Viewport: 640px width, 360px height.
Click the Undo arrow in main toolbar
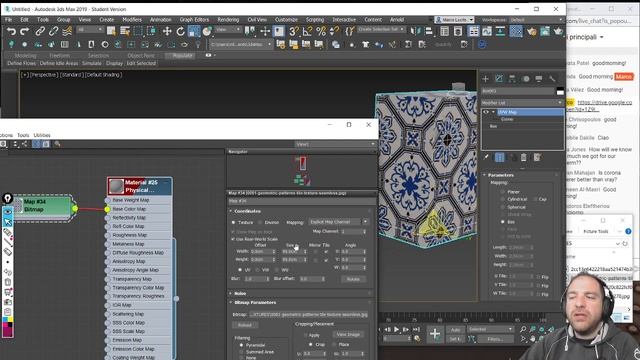11,31
